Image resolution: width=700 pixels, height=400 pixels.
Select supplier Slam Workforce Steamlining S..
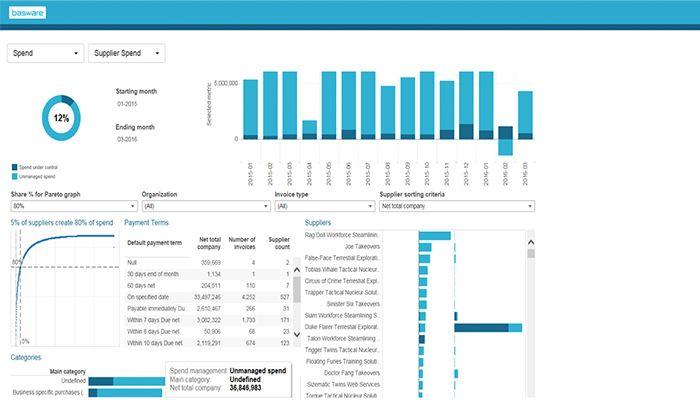pos(342,316)
